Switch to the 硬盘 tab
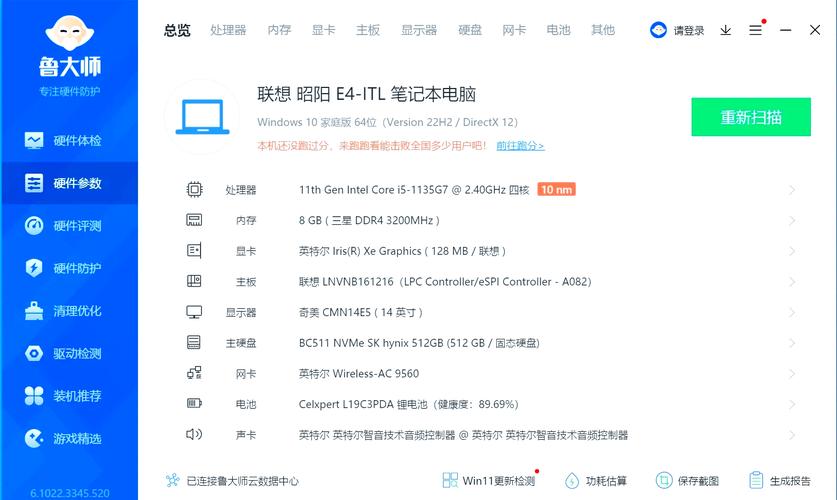This screenshot has height=500, width=837. [x=470, y=30]
